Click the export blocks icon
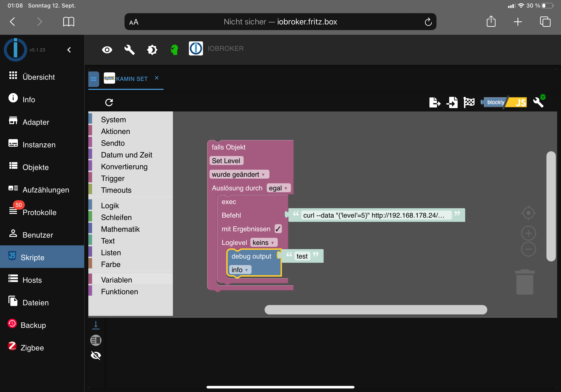561x392 pixels. pyautogui.click(x=435, y=102)
